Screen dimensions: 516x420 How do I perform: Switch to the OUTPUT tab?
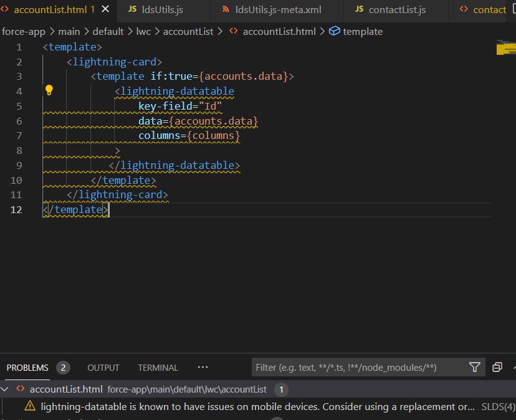point(103,368)
